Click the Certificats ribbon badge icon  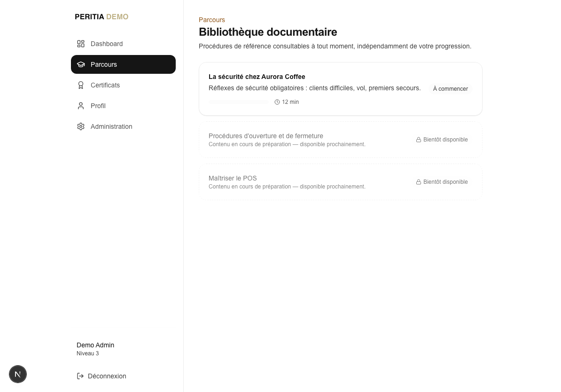[x=81, y=85]
